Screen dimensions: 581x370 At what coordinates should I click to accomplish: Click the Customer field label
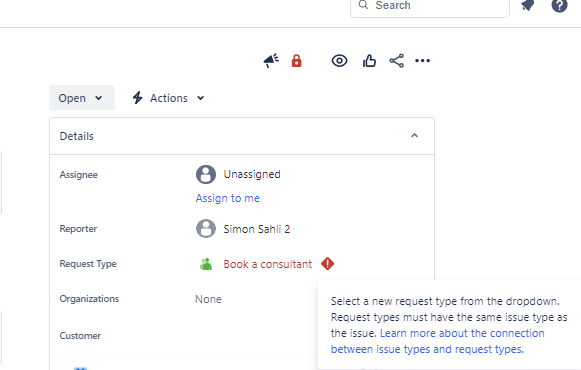[80, 336]
